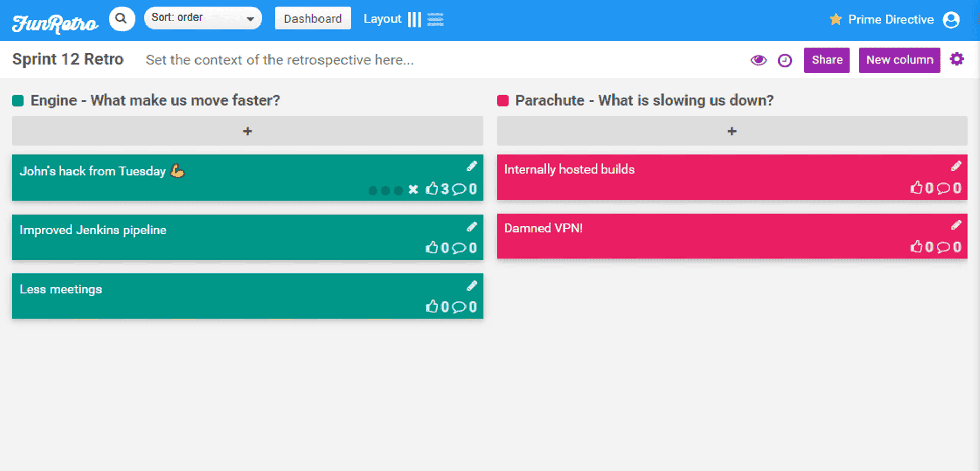Open the Prime Directive link
980x471 pixels.
click(890, 19)
